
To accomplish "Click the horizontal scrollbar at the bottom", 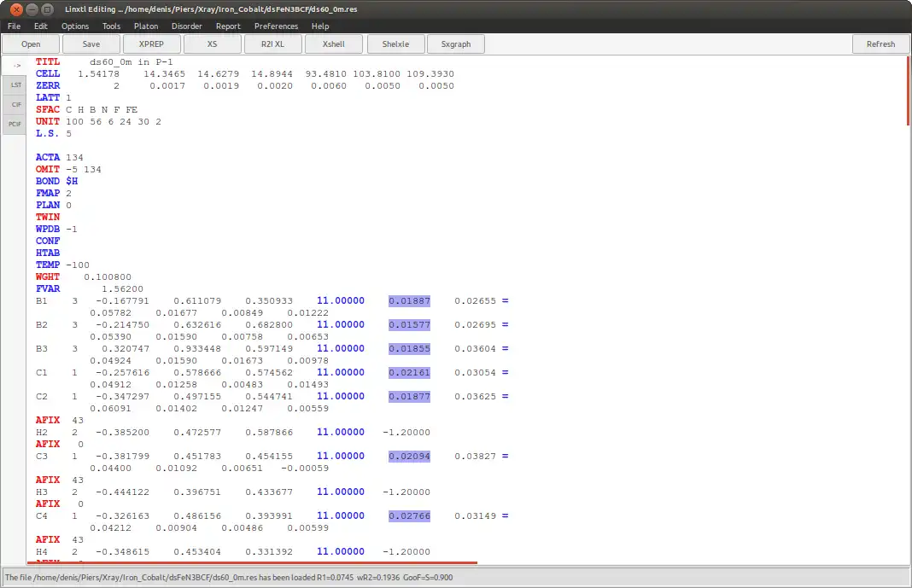I will (252, 562).
